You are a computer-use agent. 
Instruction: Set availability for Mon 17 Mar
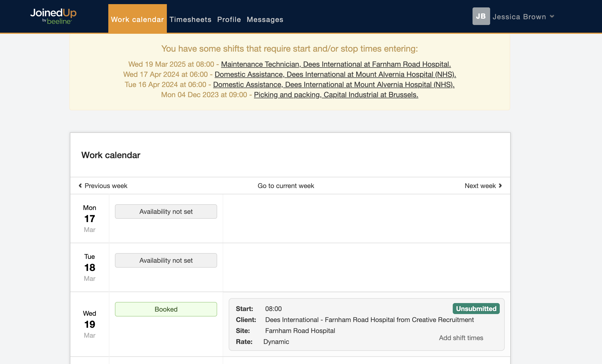(166, 211)
